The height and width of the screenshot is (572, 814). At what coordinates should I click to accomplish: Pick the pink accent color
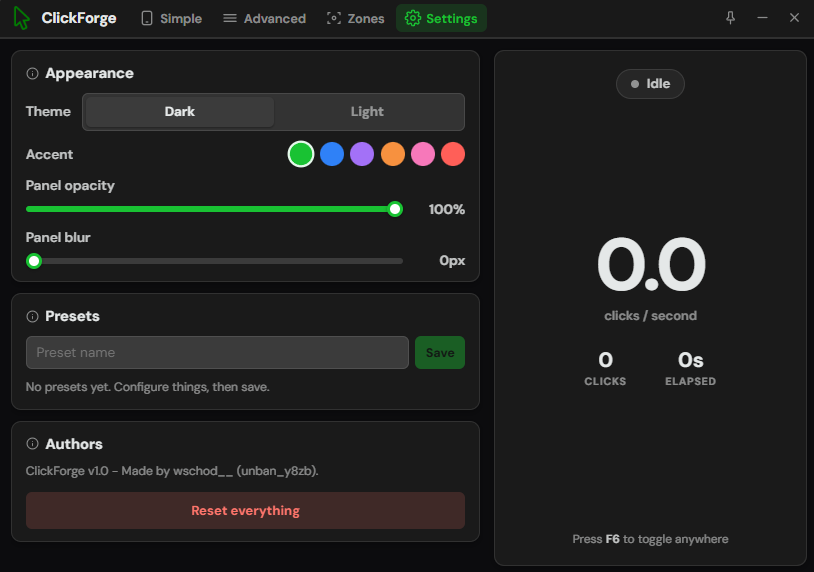coord(423,154)
